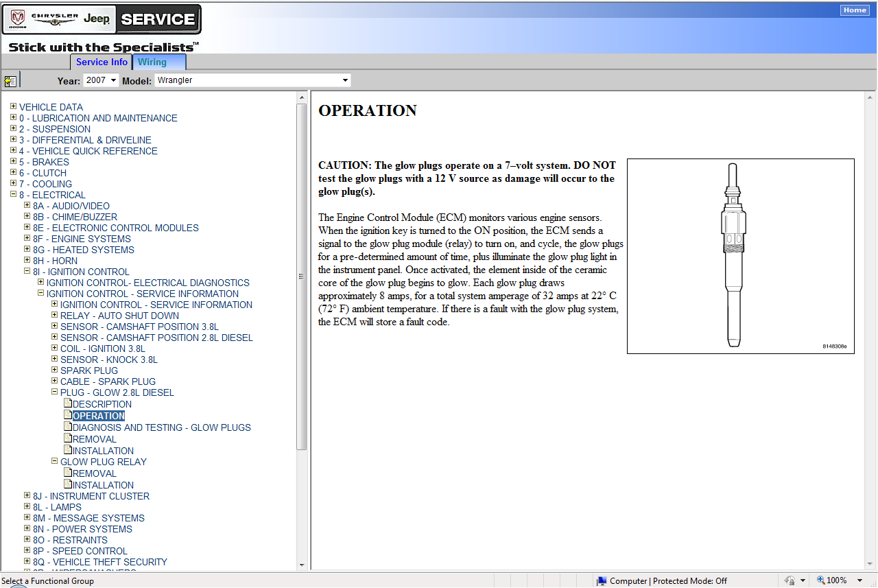Select the Service Info tab

tap(102, 62)
